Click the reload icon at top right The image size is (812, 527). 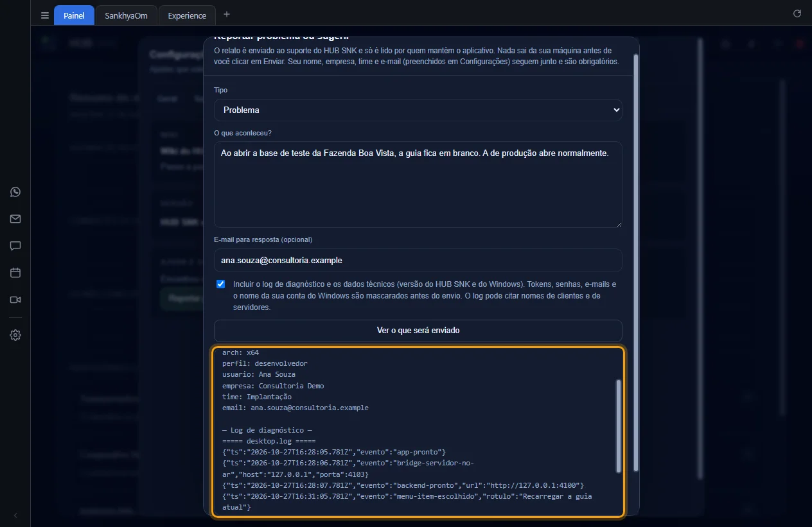797,13
